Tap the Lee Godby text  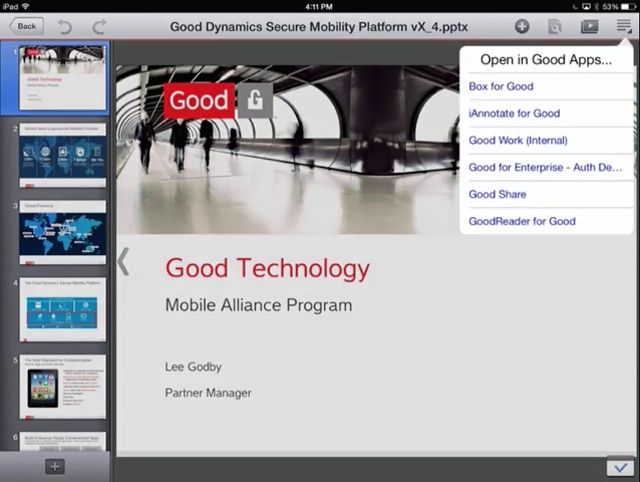point(193,367)
